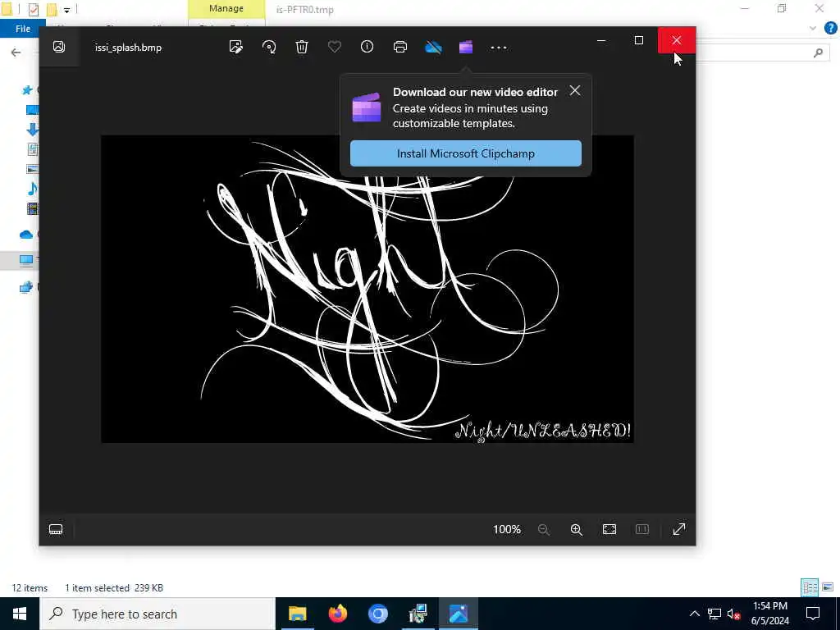Launch Firefox from the taskbar
Screen dimensions: 840x630
click(337, 614)
